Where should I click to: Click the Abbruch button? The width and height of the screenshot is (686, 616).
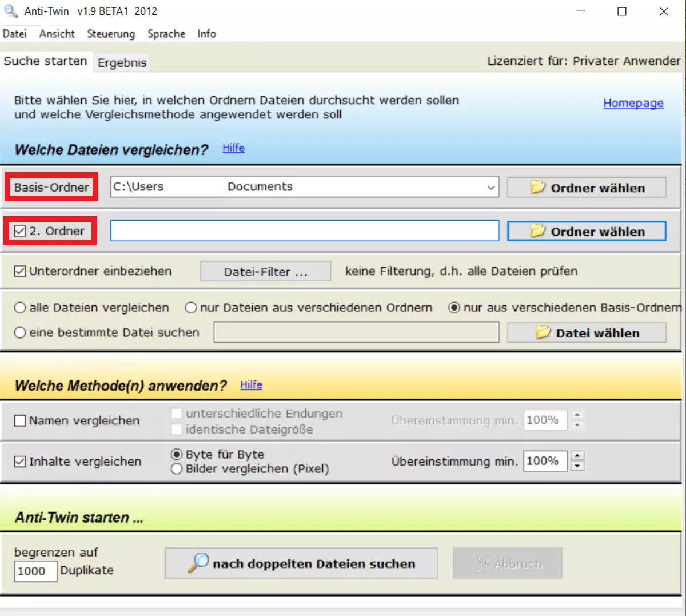[x=508, y=563]
